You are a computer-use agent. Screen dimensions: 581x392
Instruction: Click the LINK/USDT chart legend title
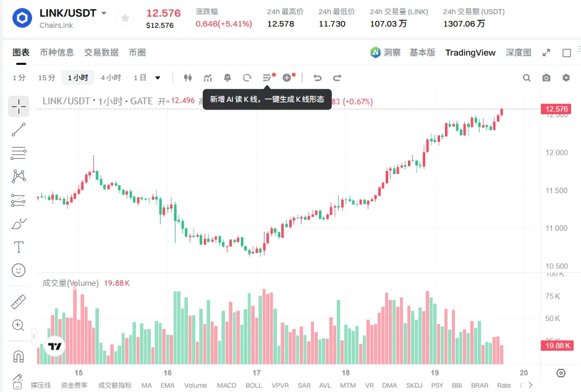point(98,101)
